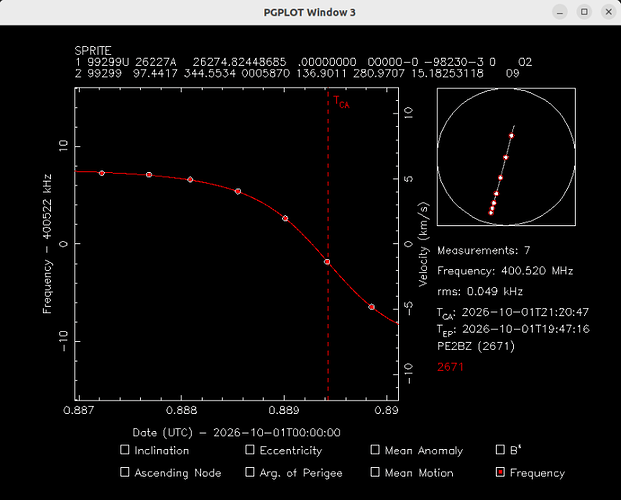The width and height of the screenshot is (621, 500).
Task: Click the SPRITE satellite name
Action: pyautogui.click(x=93, y=51)
